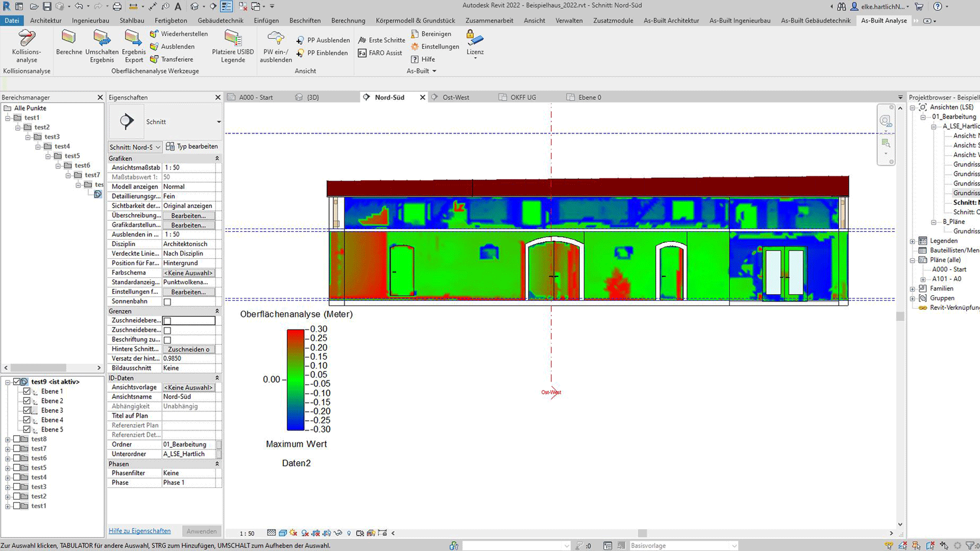Collapse the Grafiken properties section
This screenshot has width=980, height=551.
pyautogui.click(x=217, y=158)
